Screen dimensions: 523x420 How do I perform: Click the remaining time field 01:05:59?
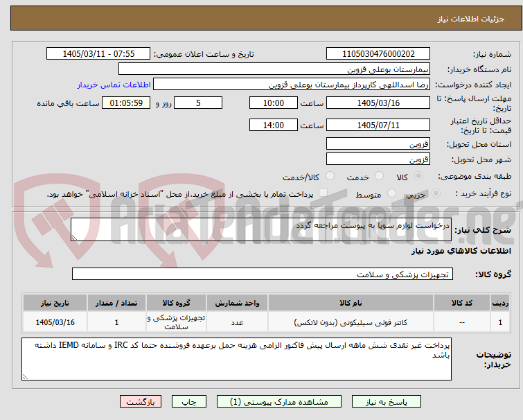point(126,103)
